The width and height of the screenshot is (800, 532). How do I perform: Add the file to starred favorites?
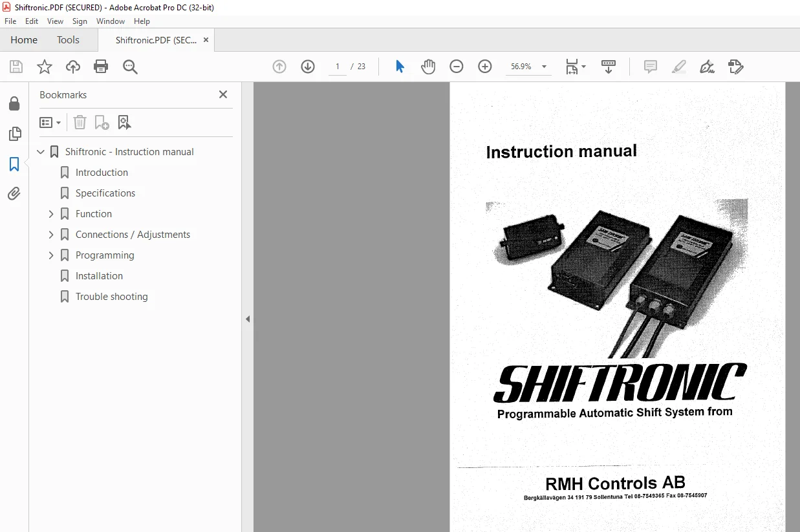[x=44, y=67]
